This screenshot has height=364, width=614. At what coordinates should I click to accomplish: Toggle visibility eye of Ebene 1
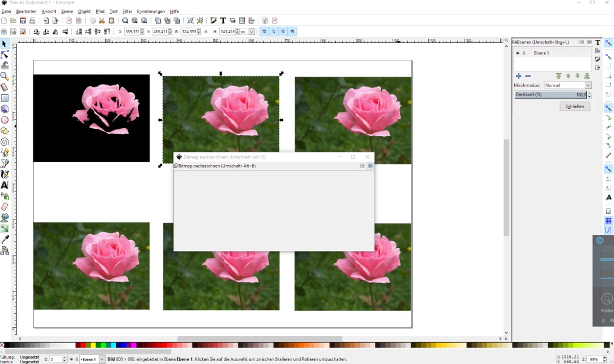coord(518,53)
